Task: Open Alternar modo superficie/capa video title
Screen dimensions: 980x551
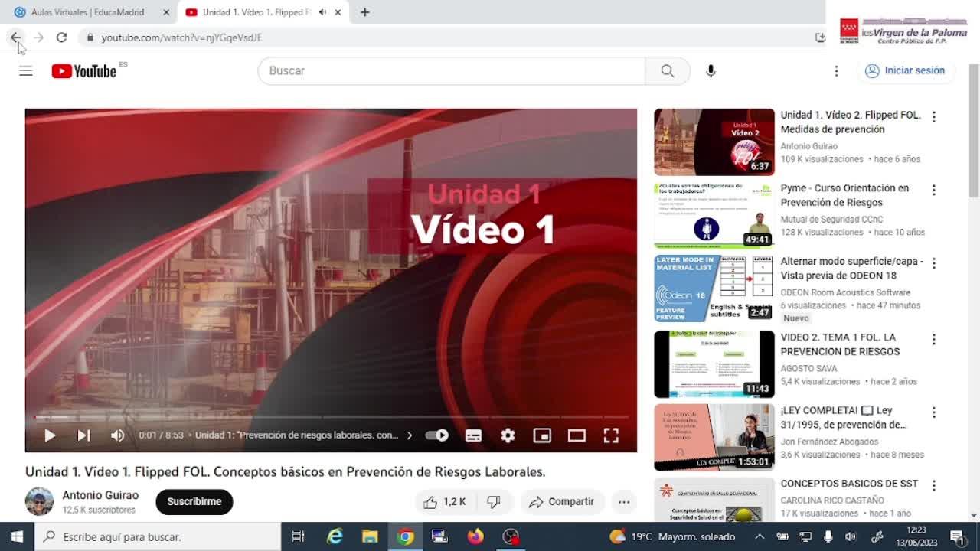Action: pos(851,269)
